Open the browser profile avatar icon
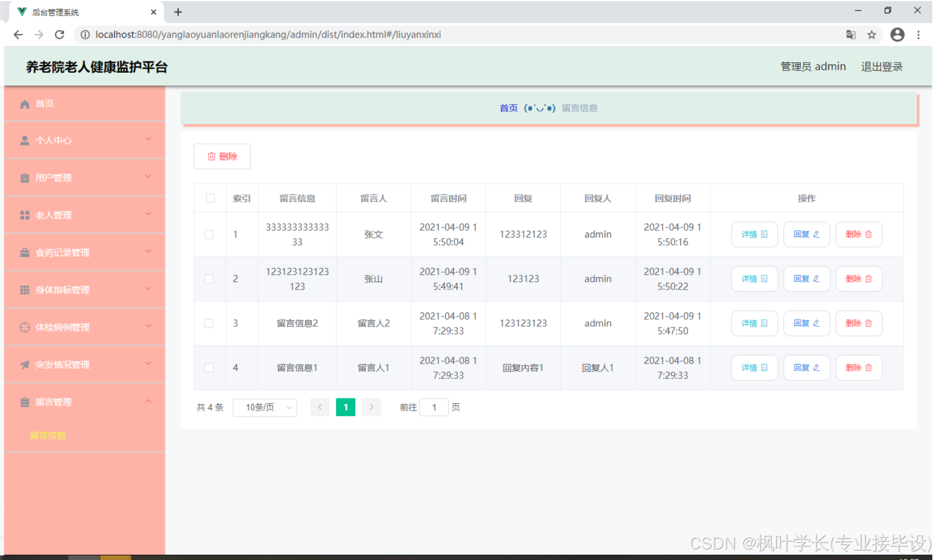This screenshot has height=560, width=934. 897,34
